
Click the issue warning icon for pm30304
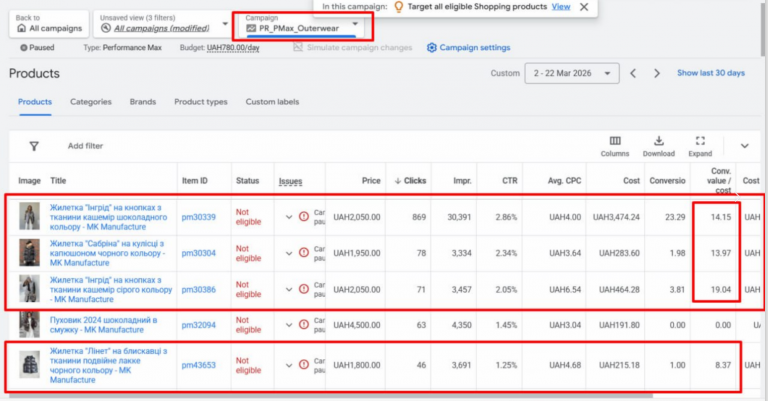[x=304, y=253]
